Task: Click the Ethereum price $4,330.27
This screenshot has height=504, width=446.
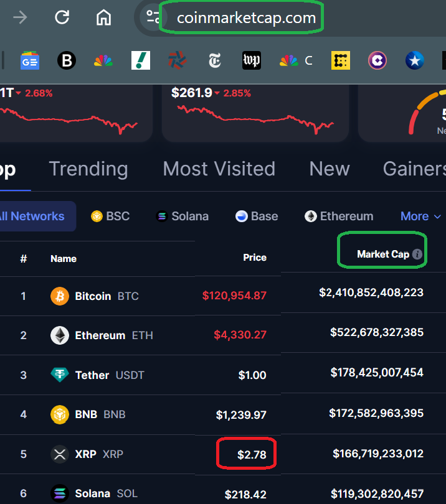Action: point(240,335)
